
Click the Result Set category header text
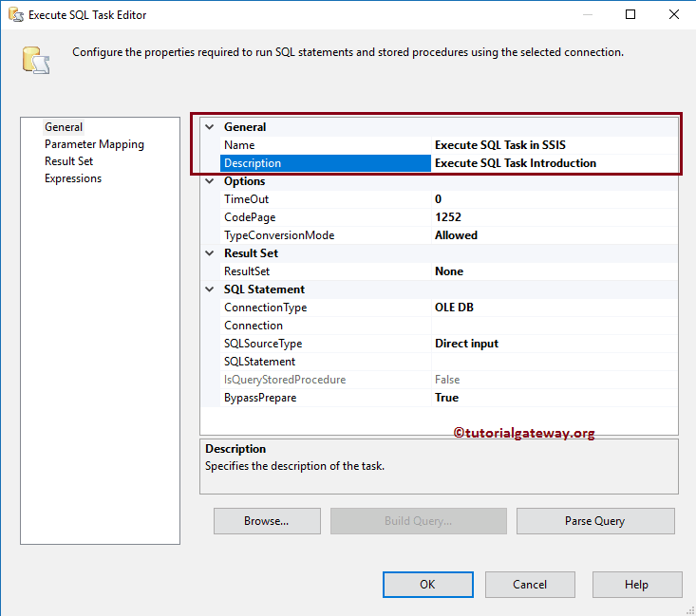click(x=252, y=253)
